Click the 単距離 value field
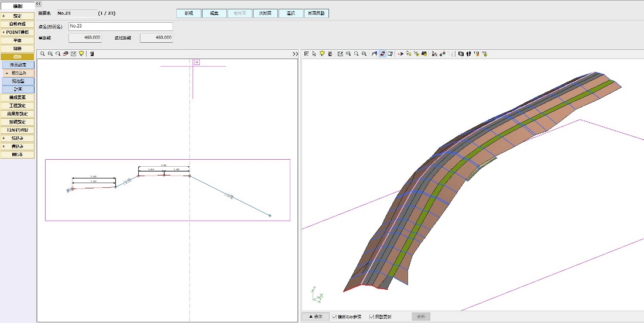The height and width of the screenshot is (323, 644). (x=85, y=38)
